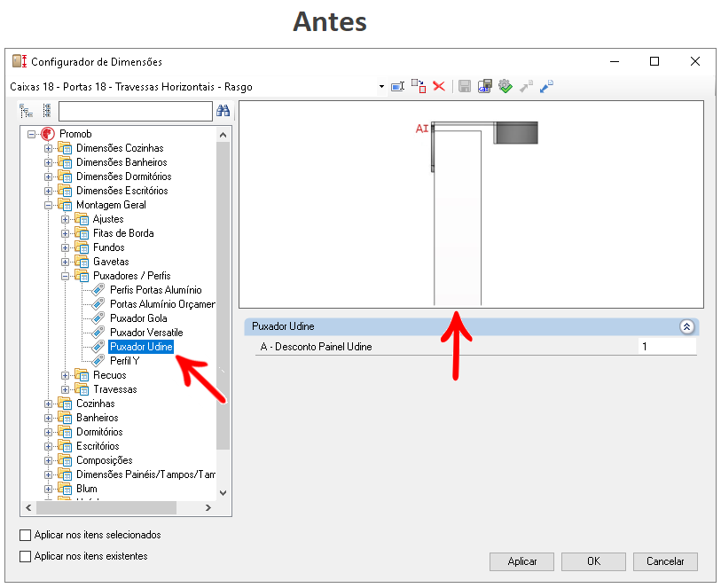Click the Puxador Udine preview drawing
The image size is (721, 588).
point(471,205)
